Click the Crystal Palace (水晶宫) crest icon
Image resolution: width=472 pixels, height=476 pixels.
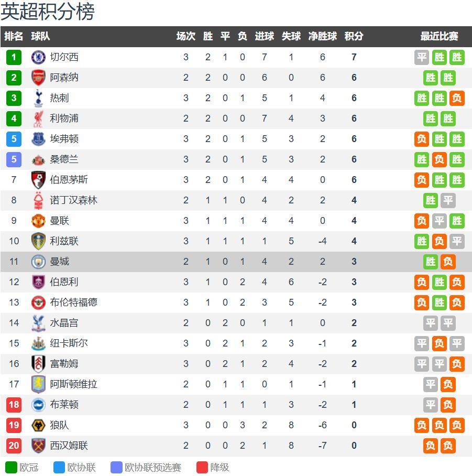tap(38, 323)
